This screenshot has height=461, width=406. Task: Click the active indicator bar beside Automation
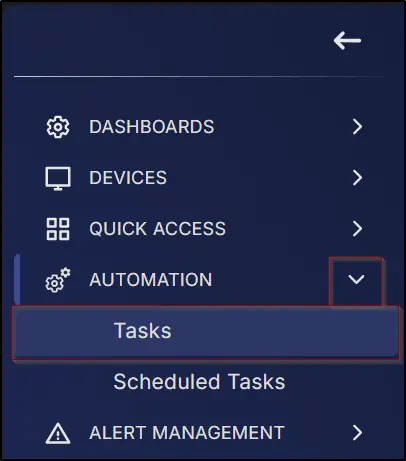(x=17, y=279)
